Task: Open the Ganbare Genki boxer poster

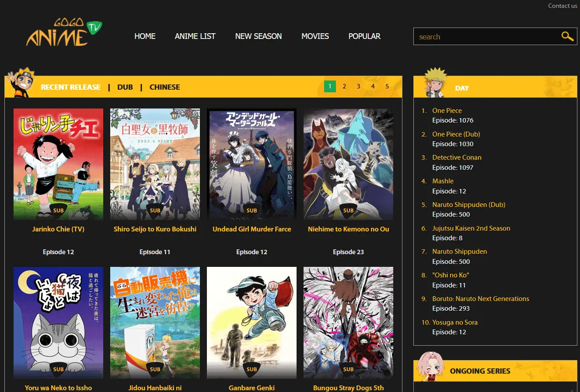Action: pyautogui.click(x=252, y=323)
